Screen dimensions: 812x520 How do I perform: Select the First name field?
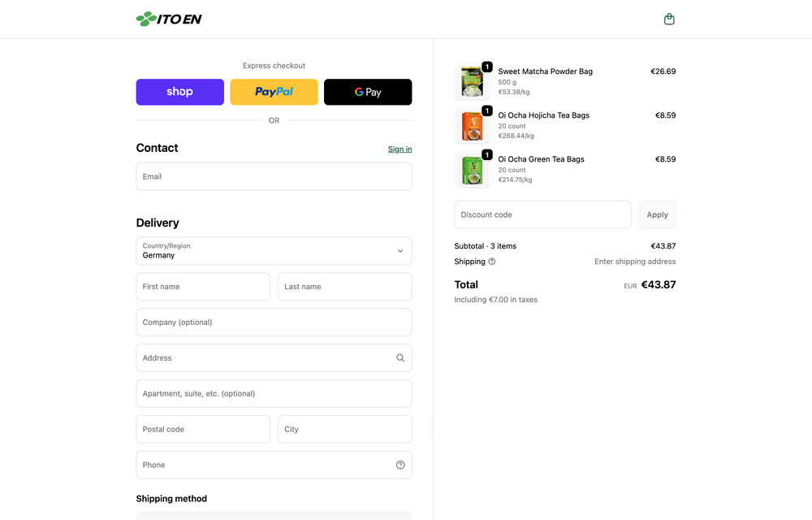[203, 287]
